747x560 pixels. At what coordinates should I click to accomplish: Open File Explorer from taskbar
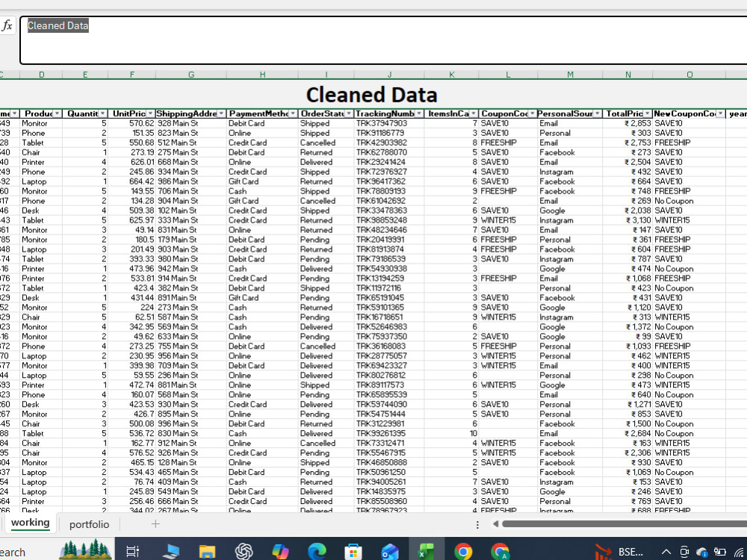207,552
